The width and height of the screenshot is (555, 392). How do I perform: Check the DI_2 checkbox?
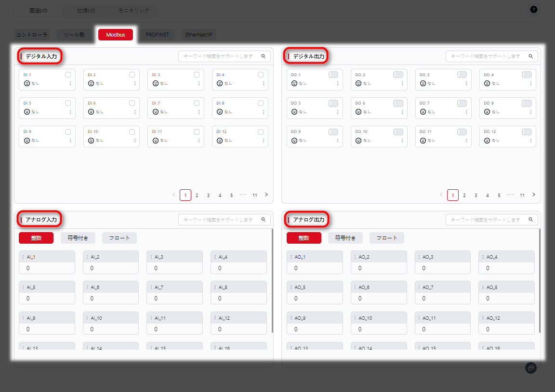point(132,75)
